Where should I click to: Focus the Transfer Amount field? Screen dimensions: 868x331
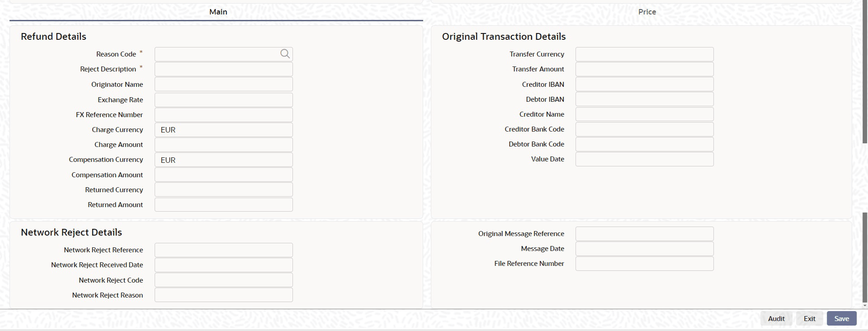[645, 69]
